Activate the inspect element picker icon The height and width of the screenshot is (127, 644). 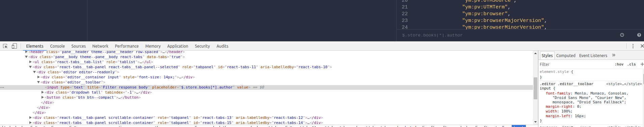click(5, 46)
